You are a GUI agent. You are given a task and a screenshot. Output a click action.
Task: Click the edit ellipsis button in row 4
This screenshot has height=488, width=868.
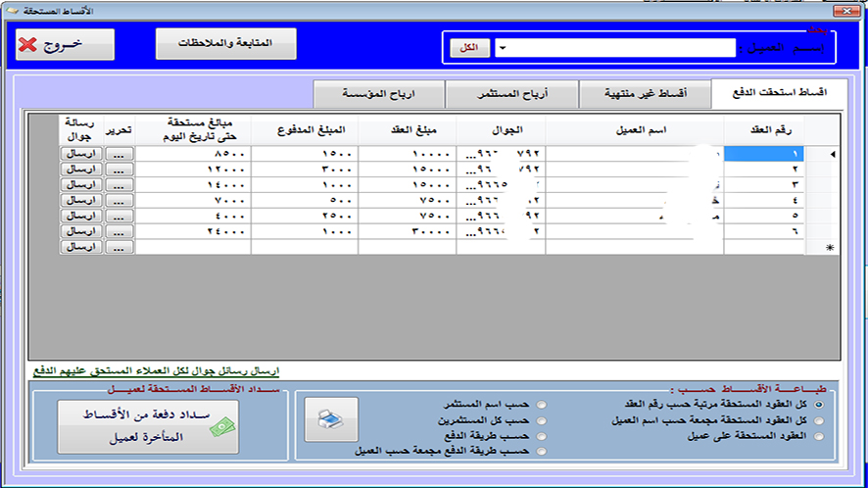[x=119, y=200]
